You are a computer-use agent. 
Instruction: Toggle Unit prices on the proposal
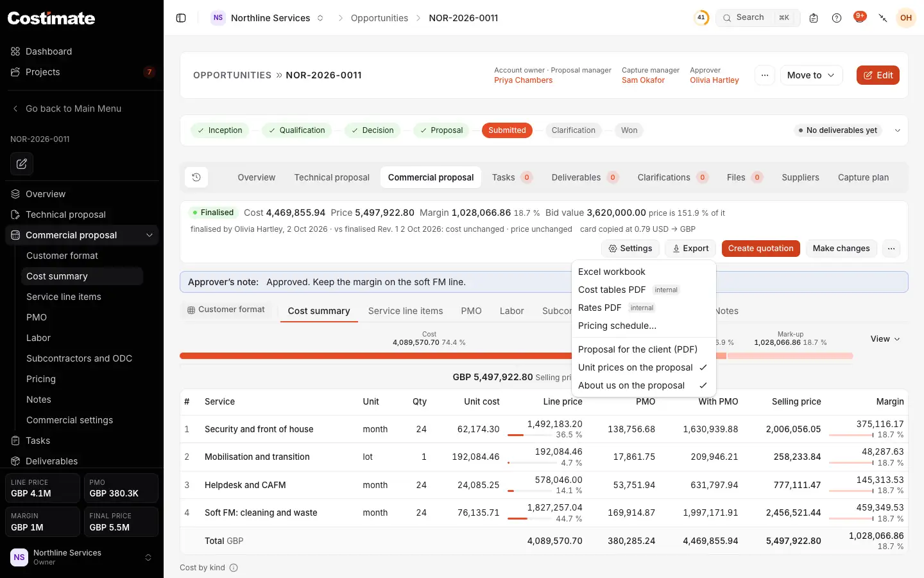click(643, 367)
